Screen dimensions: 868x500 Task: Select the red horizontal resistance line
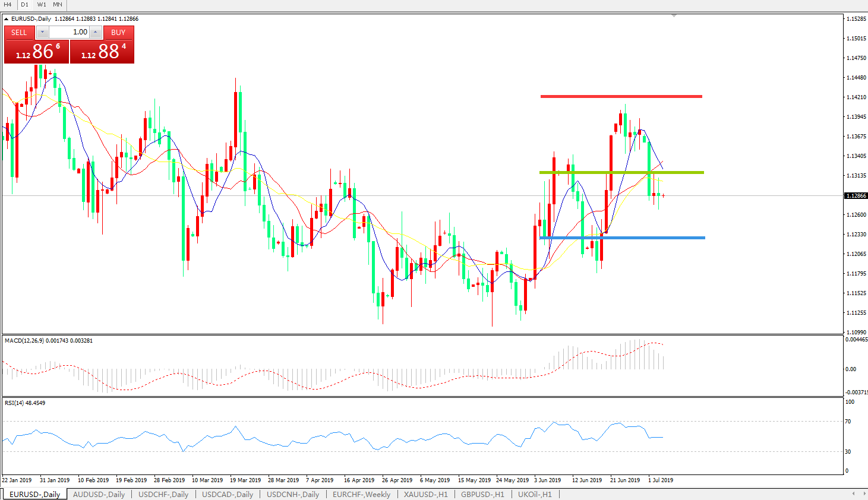621,96
